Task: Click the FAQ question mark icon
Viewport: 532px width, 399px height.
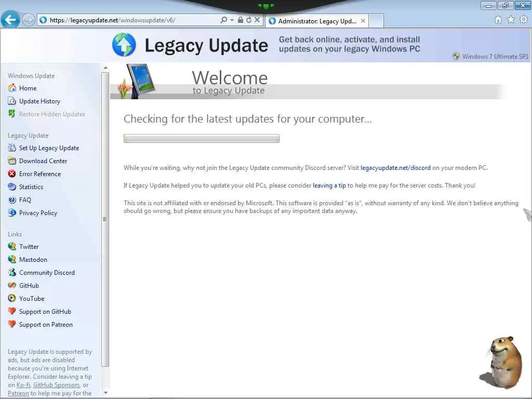Action: point(12,199)
